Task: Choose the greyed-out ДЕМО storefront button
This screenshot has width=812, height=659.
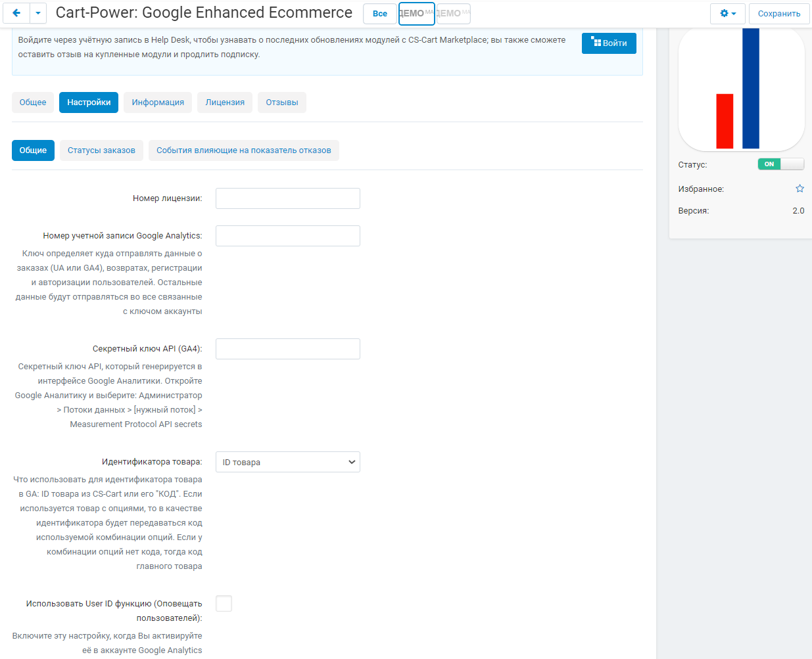Action: click(454, 13)
